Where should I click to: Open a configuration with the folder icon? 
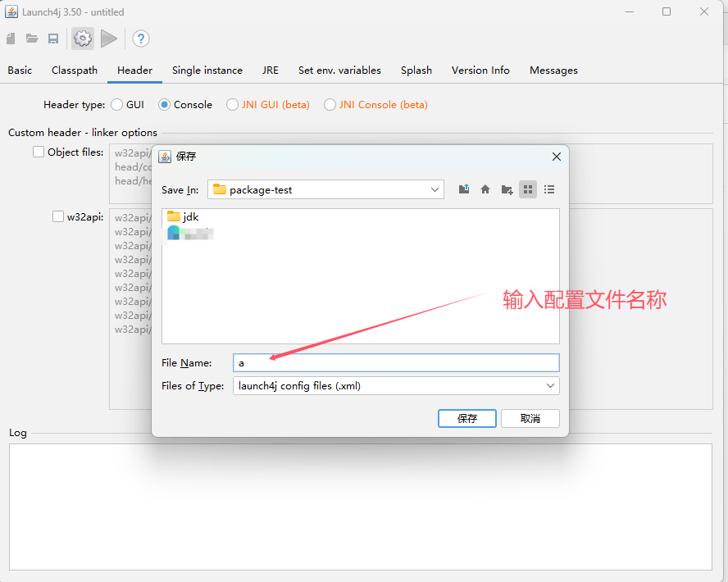tap(32, 39)
